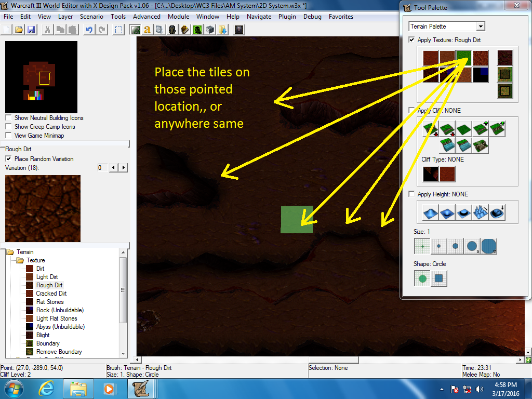Viewport: 532px width, 399px height.
Task: Select Remove Boundary in texture tree
Action: [59, 352]
